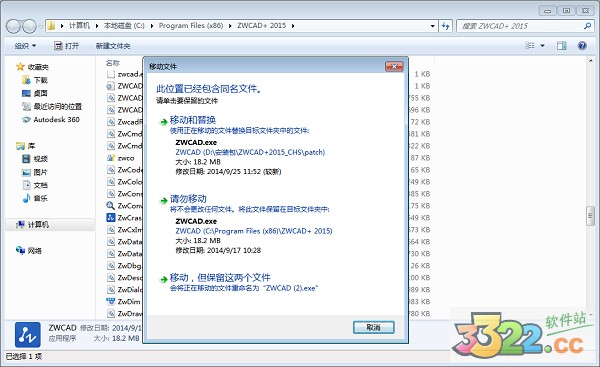The height and width of the screenshot is (367, 600).
Task: Click the ZWCAD app icon in details pane
Action: [28, 334]
